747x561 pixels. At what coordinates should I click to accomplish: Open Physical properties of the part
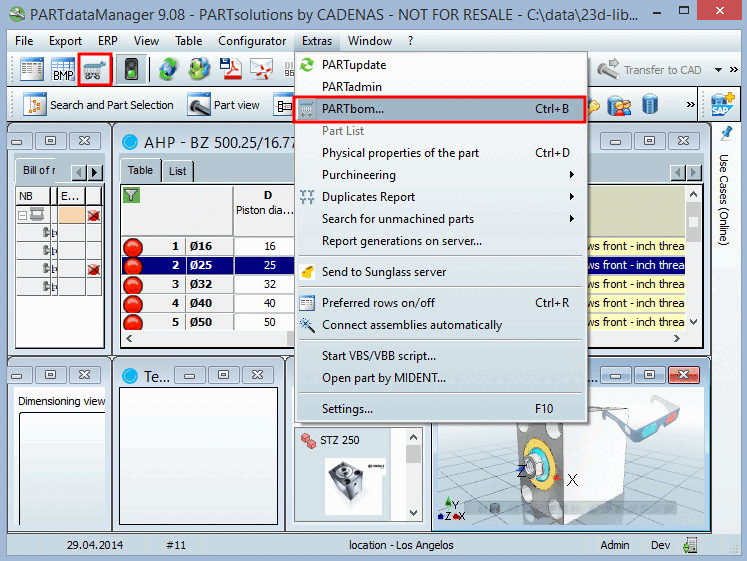440,153
